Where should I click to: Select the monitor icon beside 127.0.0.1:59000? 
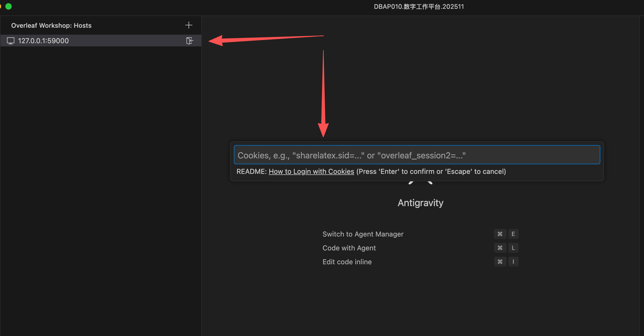tap(11, 41)
